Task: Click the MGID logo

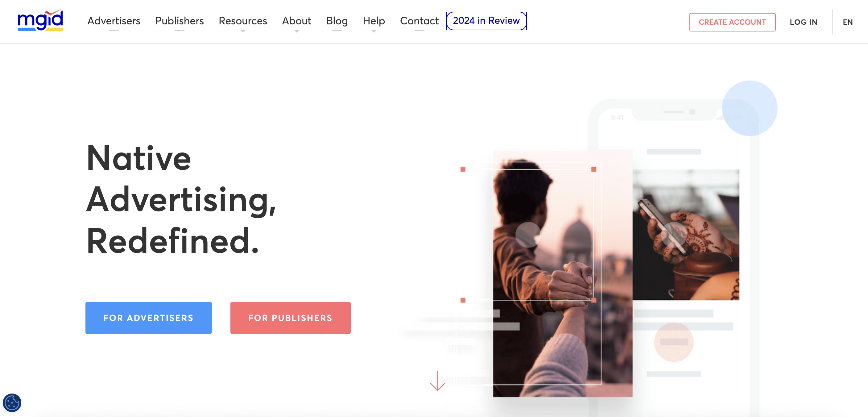Action: click(x=40, y=20)
